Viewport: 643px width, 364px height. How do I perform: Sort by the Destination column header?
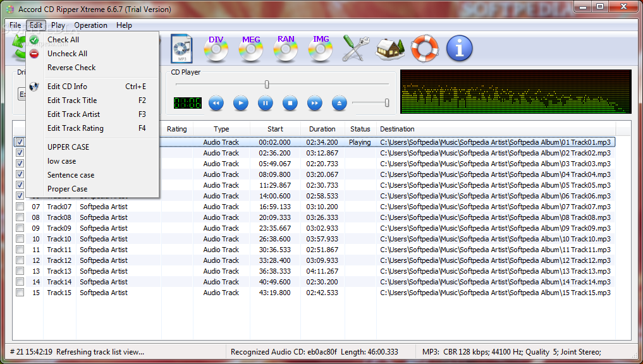tap(496, 129)
